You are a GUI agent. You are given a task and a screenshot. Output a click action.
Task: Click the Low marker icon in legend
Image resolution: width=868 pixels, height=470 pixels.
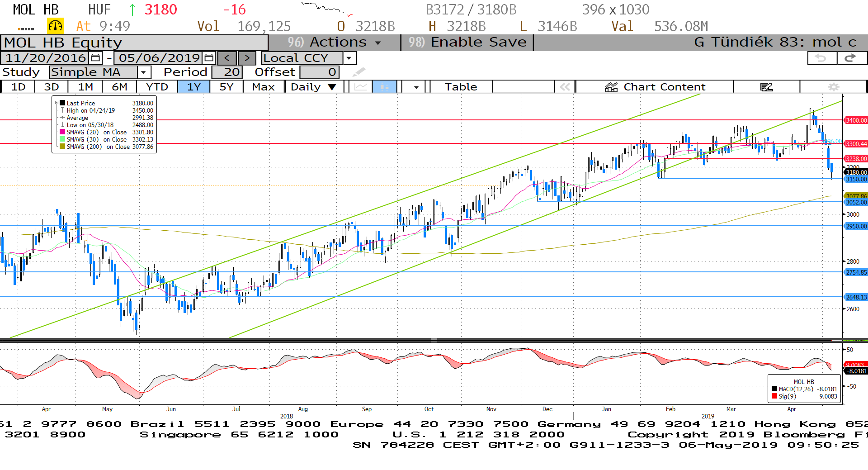pos(63,125)
